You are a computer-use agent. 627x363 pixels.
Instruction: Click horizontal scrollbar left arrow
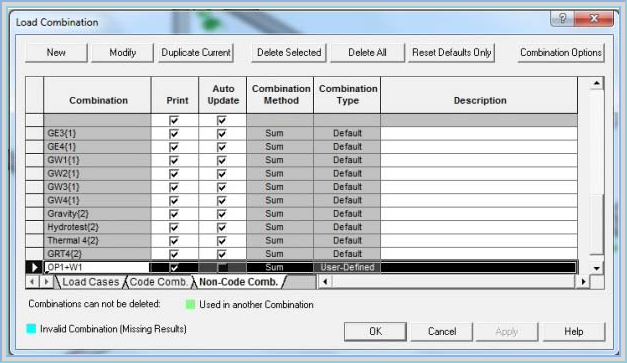(x=325, y=282)
